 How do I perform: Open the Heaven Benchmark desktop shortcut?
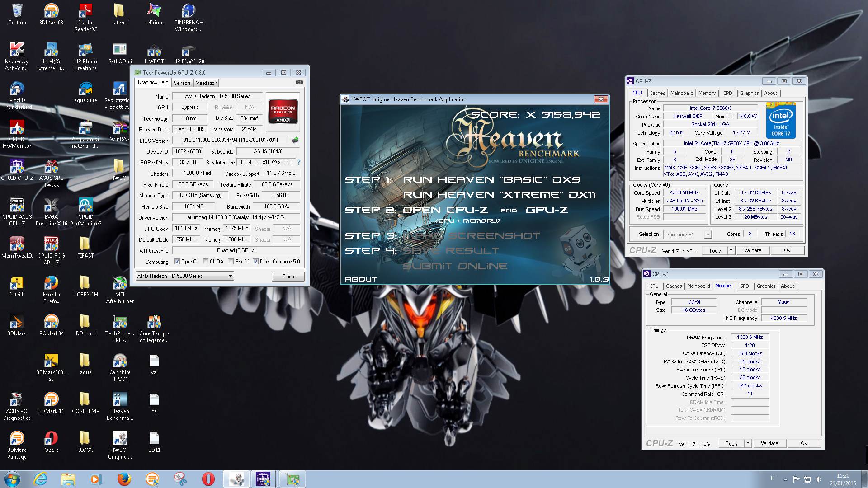coord(120,406)
